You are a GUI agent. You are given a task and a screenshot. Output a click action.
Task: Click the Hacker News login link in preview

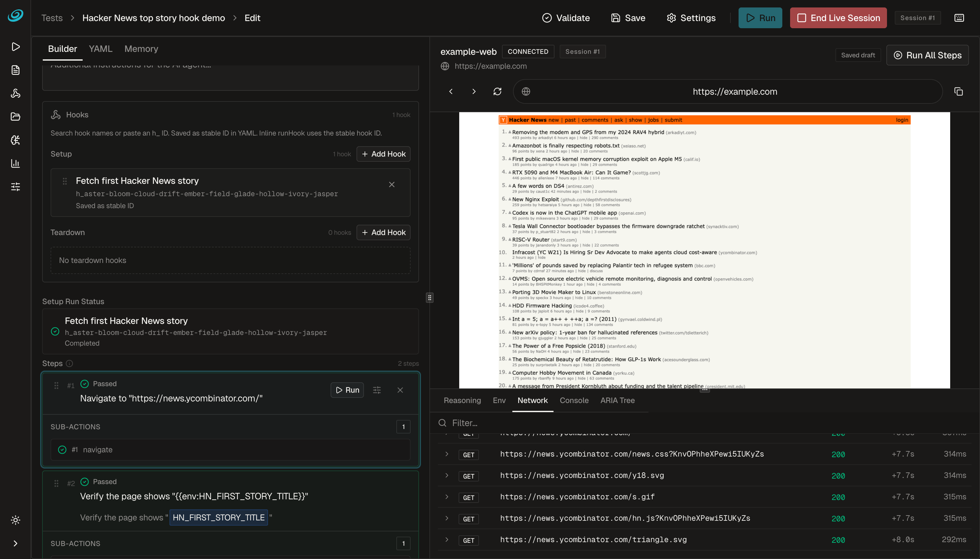(902, 120)
